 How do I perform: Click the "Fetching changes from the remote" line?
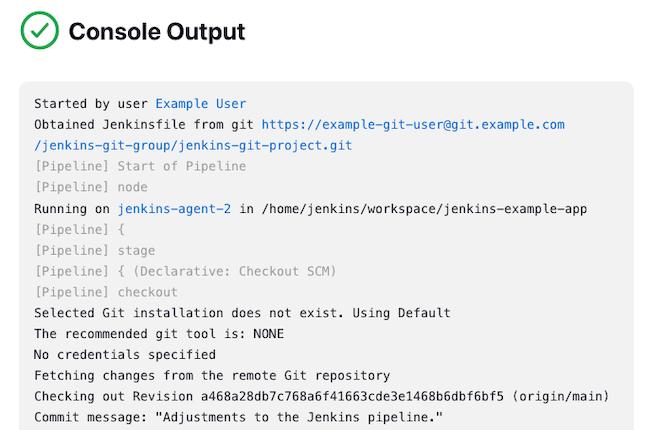point(212,376)
